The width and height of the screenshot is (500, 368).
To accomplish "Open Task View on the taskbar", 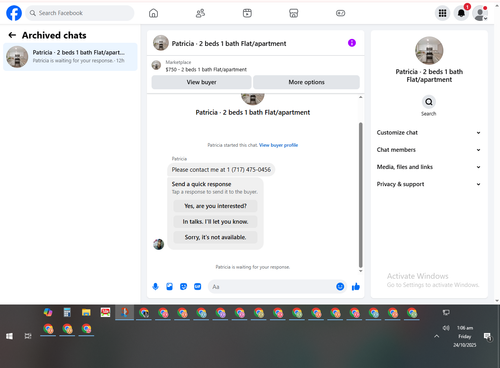I will (28, 336).
